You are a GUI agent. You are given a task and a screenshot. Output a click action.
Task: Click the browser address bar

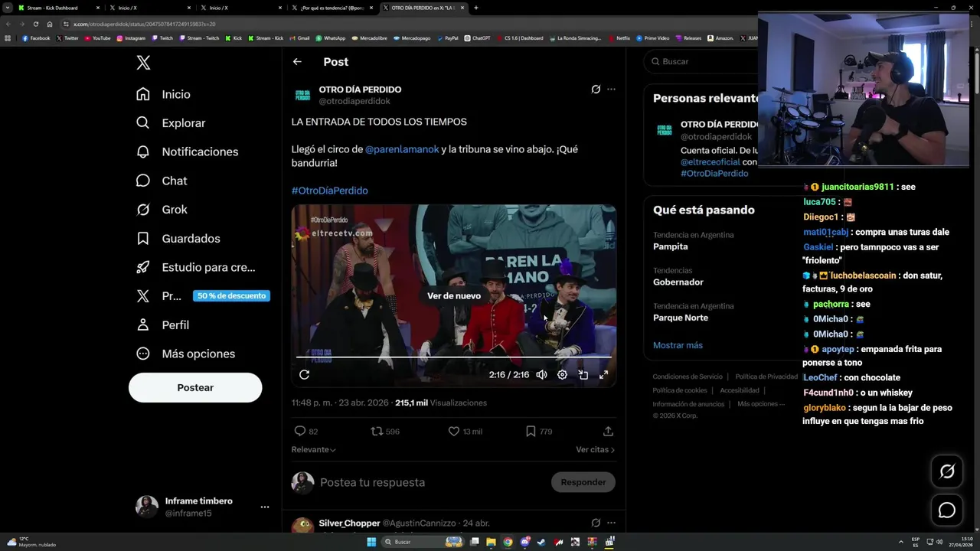(406, 24)
